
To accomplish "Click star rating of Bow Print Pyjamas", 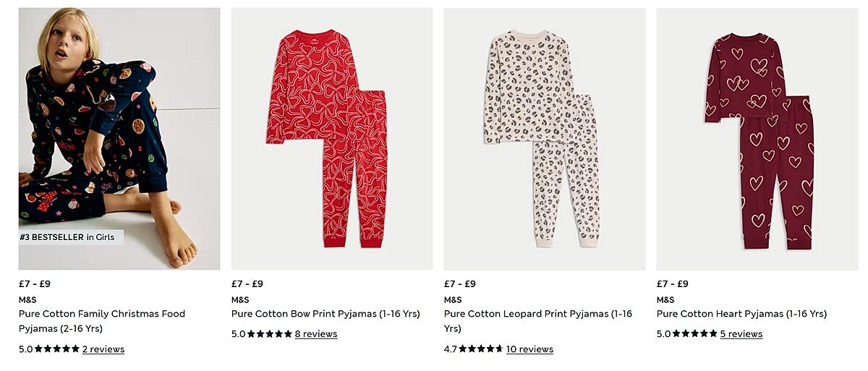I will click(270, 334).
